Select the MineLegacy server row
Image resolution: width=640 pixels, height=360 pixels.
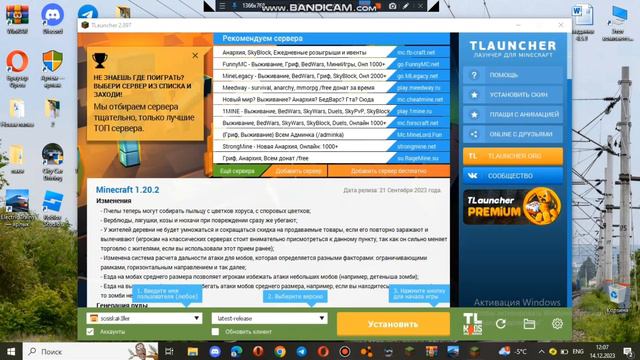pyautogui.click(x=331, y=76)
